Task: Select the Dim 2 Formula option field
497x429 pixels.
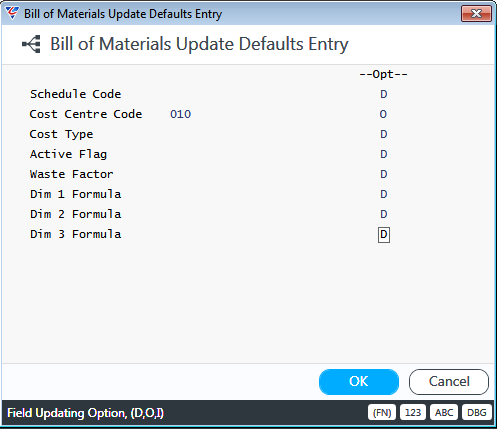Action: pyautogui.click(x=384, y=214)
